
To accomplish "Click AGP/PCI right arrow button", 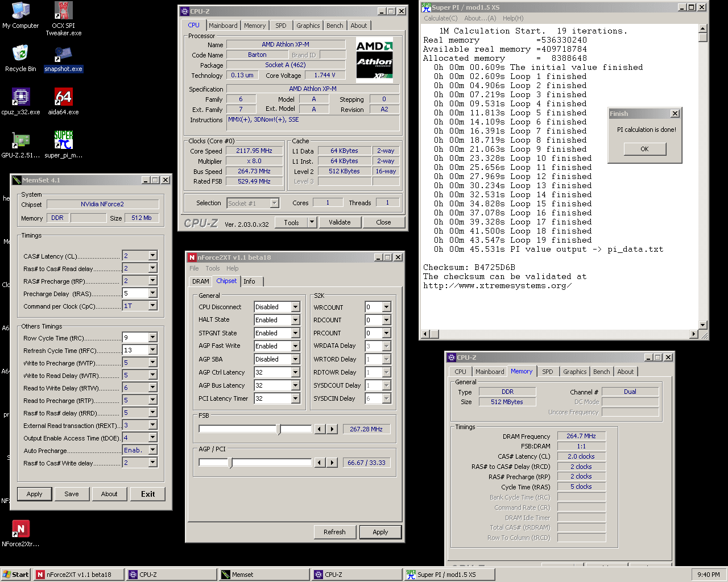I will [332, 463].
